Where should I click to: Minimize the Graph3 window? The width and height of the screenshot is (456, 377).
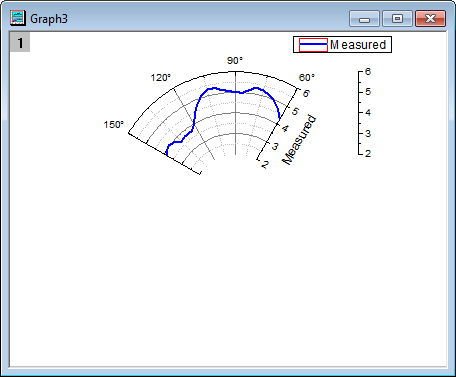click(x=364, y=18)
